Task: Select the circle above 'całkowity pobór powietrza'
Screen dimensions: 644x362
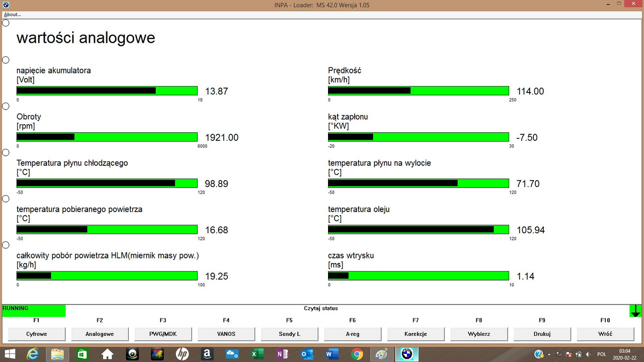Action: tap(6, 245)
